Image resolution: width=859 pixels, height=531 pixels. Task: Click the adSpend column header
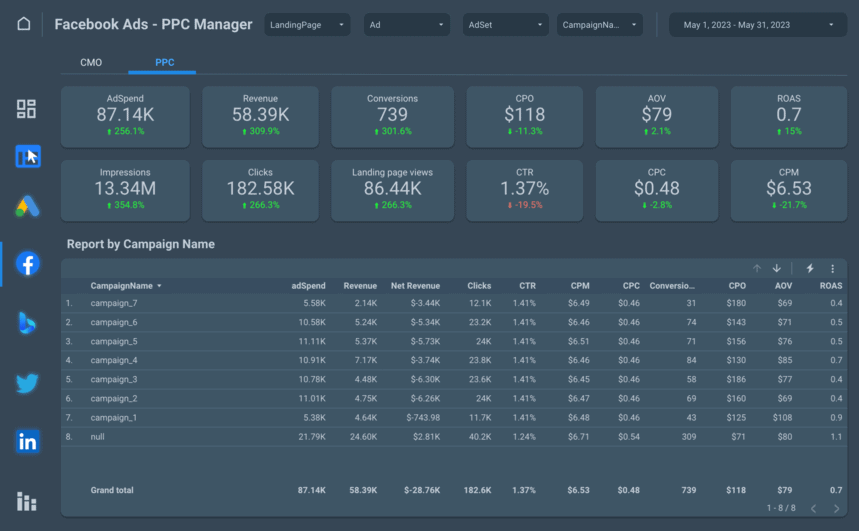pos(308,286)
